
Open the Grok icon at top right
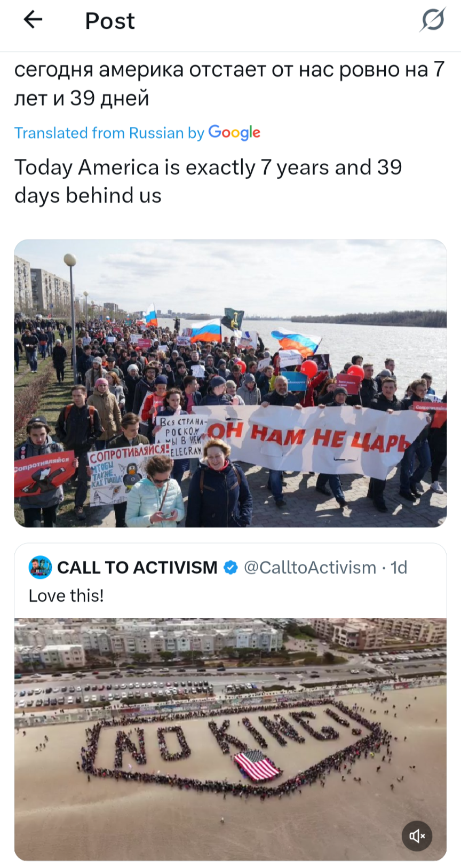pyautogui.click(x=432, y=20)
